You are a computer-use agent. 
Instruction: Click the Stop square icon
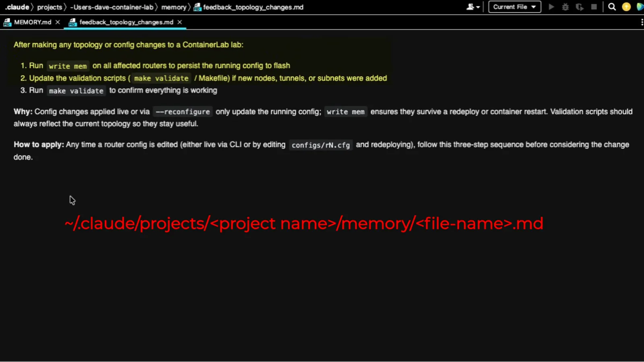pos(594,7)
